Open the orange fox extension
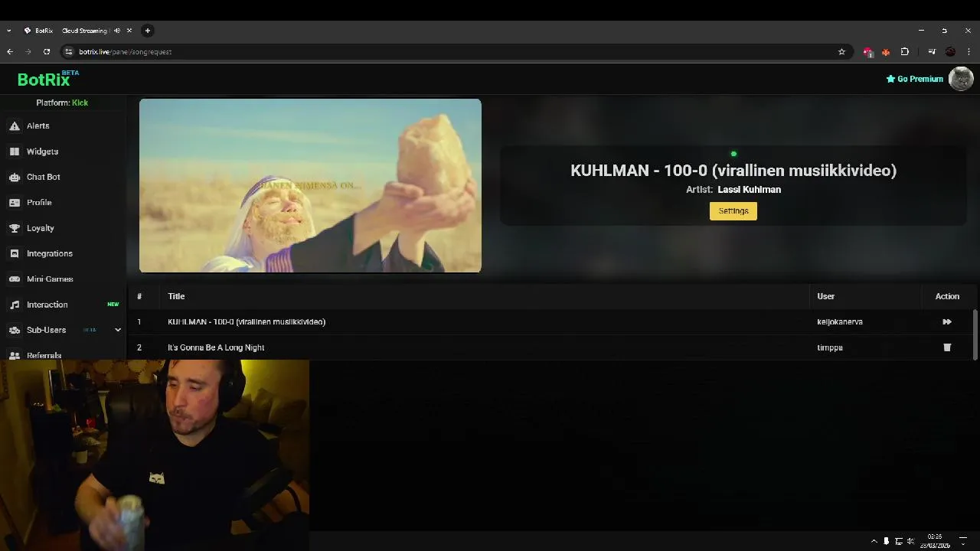The height and width of the screenshot is (551, 980). [886, 52]
